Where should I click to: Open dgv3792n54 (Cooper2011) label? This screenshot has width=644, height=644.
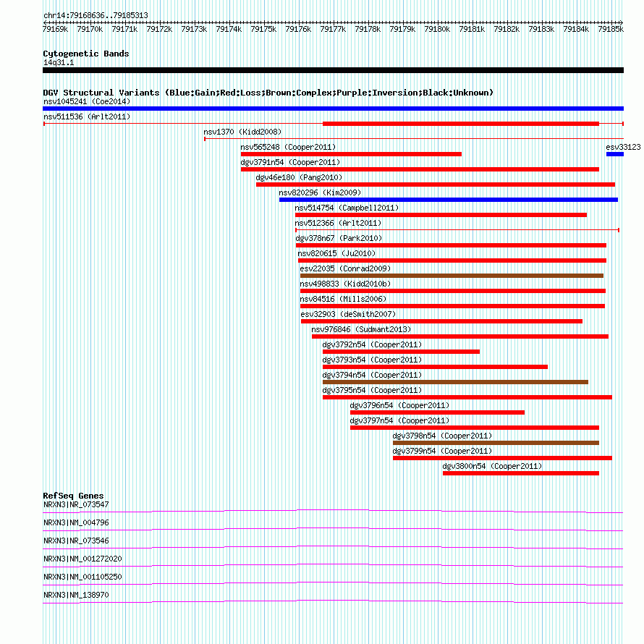coord(372,344)
